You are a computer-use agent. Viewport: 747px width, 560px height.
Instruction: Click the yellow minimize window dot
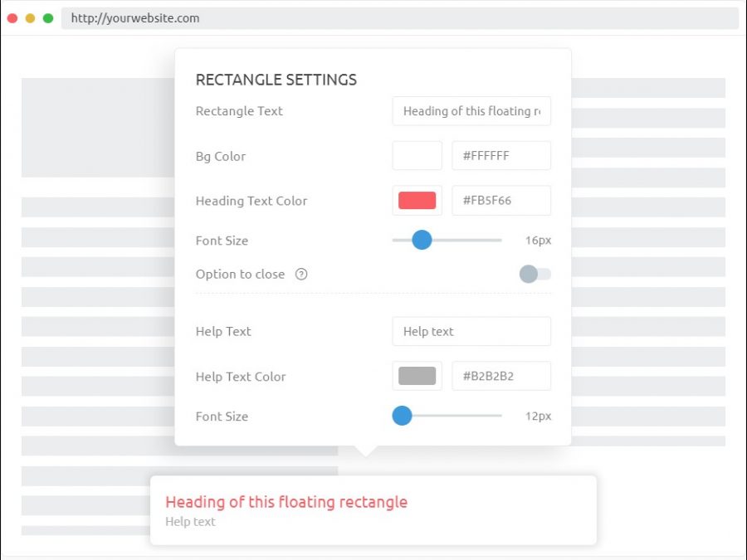30,18
